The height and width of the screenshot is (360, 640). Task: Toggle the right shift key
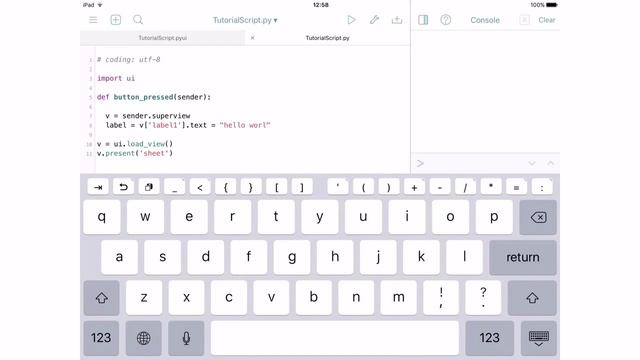tap(532, 298)
